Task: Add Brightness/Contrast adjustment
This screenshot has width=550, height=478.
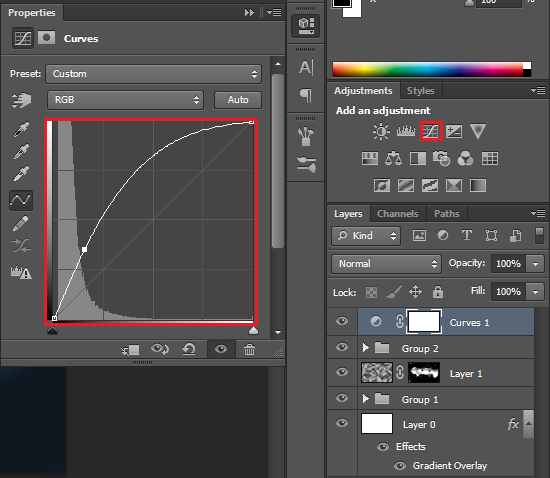Action: coord(381,132)
